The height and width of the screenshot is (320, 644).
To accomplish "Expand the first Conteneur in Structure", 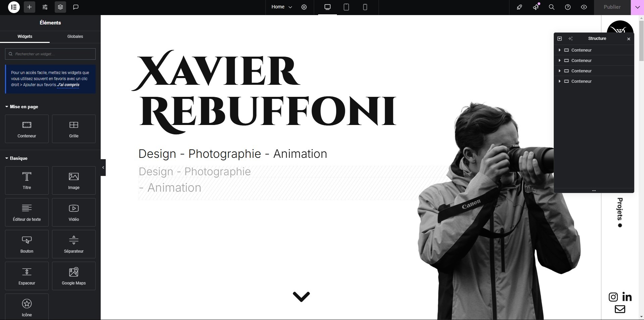I will tap(559, 50).
